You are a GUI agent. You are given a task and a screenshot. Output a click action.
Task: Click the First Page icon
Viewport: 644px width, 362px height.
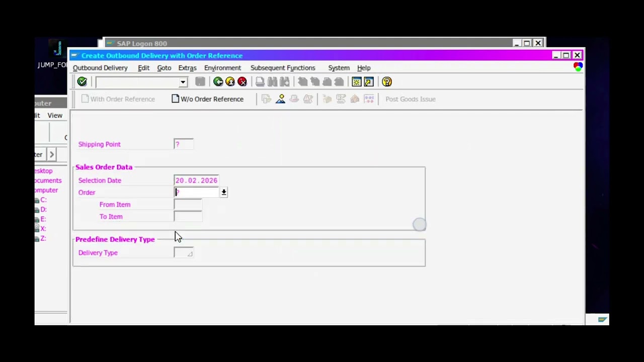[302, 81]
